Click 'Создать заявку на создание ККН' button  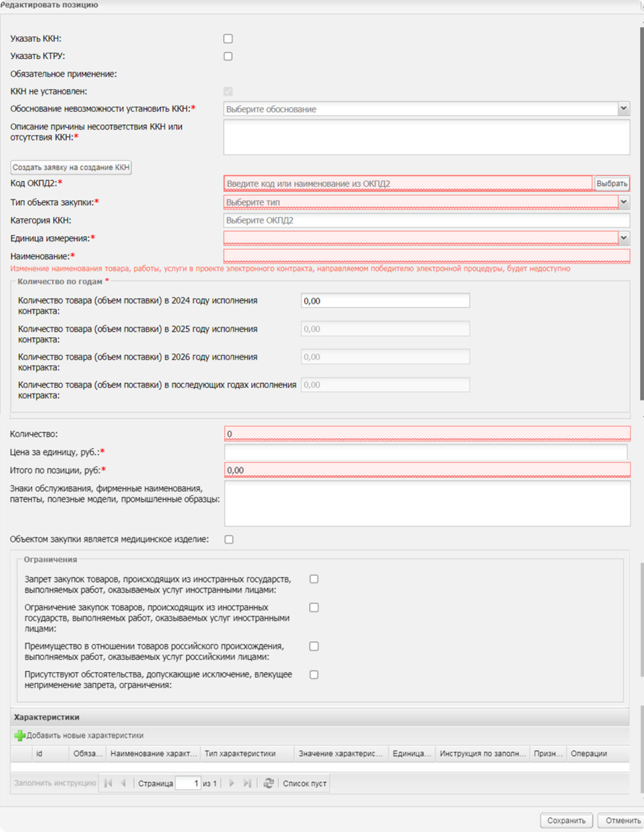tap(71, 167)
